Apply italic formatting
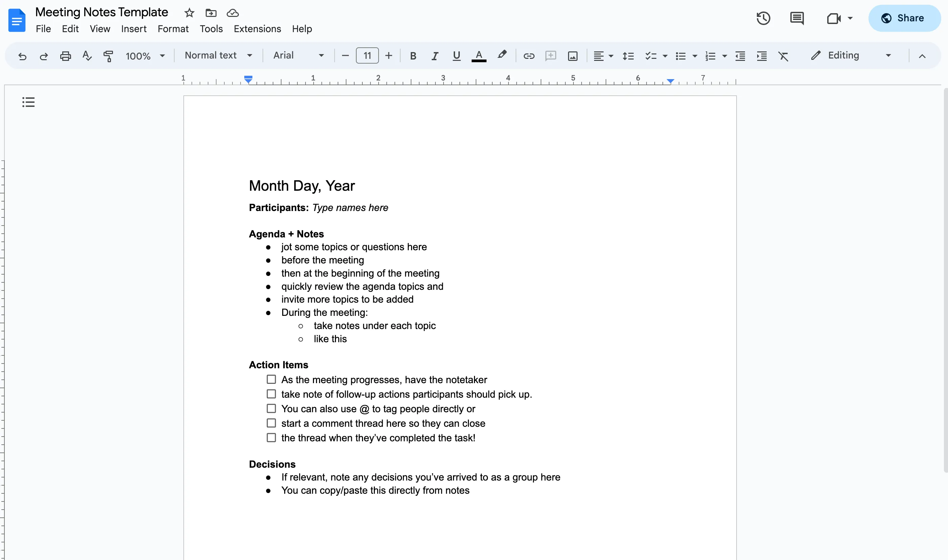 tap(434, 55)
